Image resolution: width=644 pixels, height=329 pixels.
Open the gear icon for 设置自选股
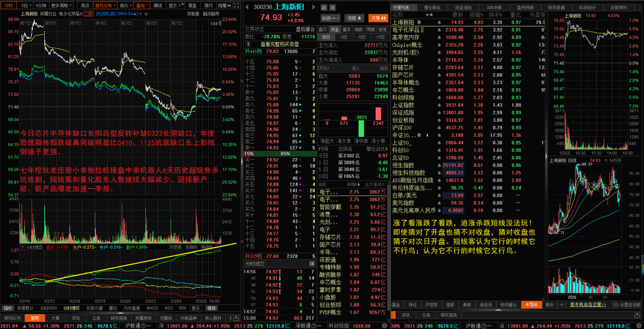(616, 305)
